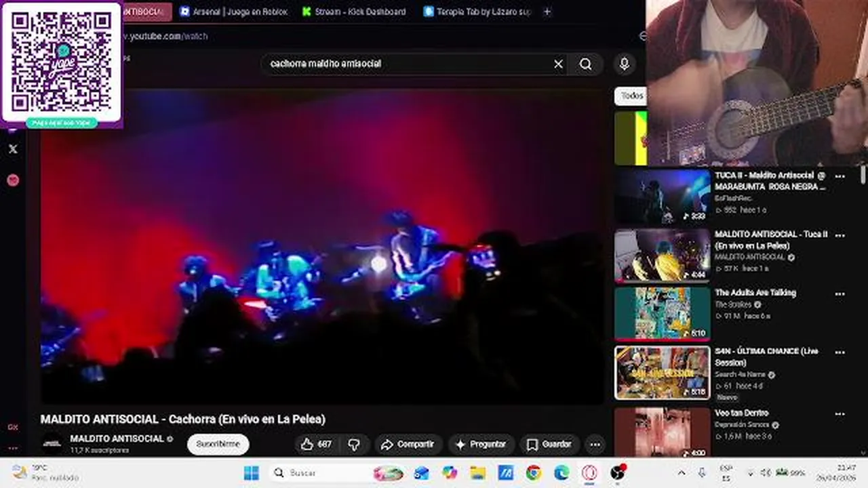Clear the YouTube search box text
Image resolution: width=868 pixels, height=488 pixels.
coord(558,64)
